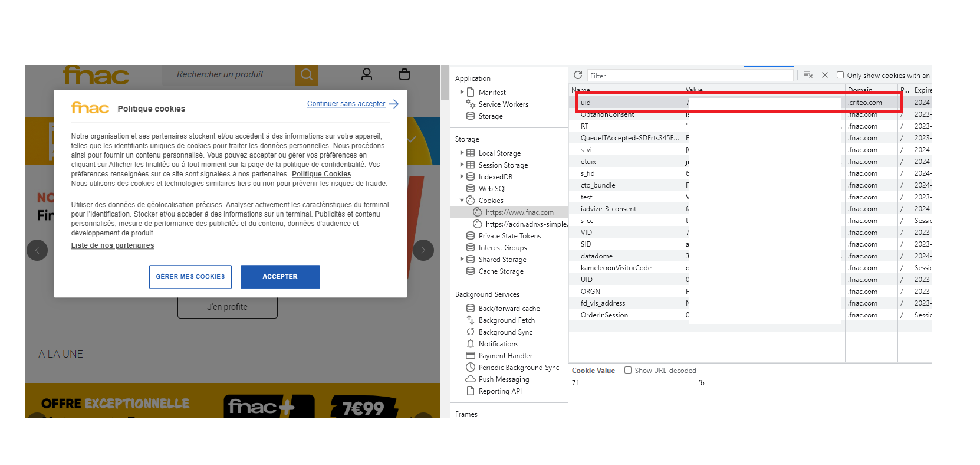The width and height of the screenshot is (980, 465).
Task: Select the kameleoonVisitorCode cookie row
Action: coord(751,268)
